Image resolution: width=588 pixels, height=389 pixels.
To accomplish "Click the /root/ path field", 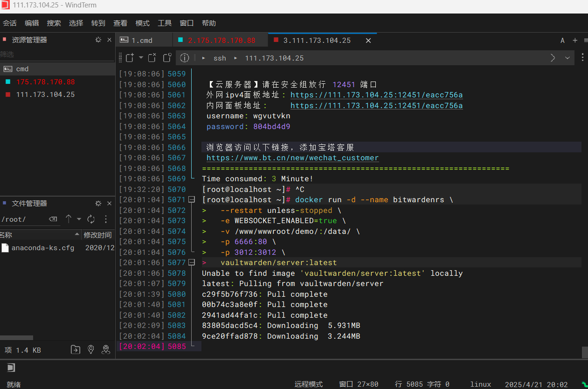I will (x=23, y=219).
